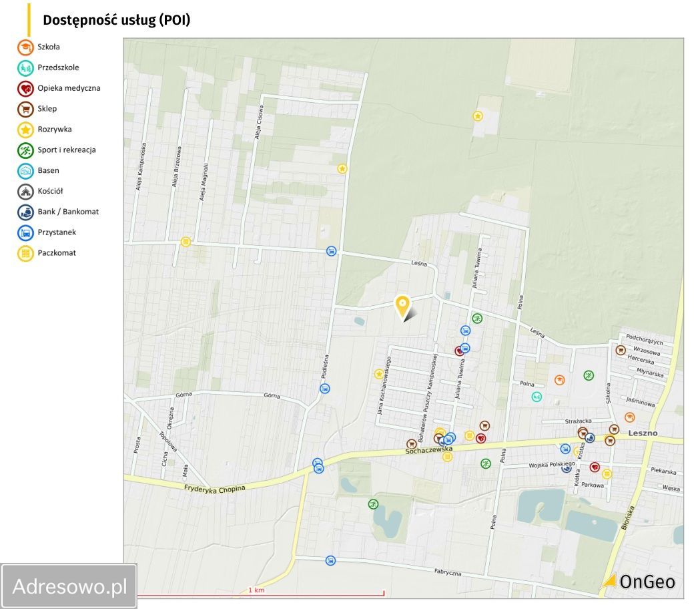Click the Dostępność usług (POI) heading
This screenshot has height=609, width=700.
117,20
